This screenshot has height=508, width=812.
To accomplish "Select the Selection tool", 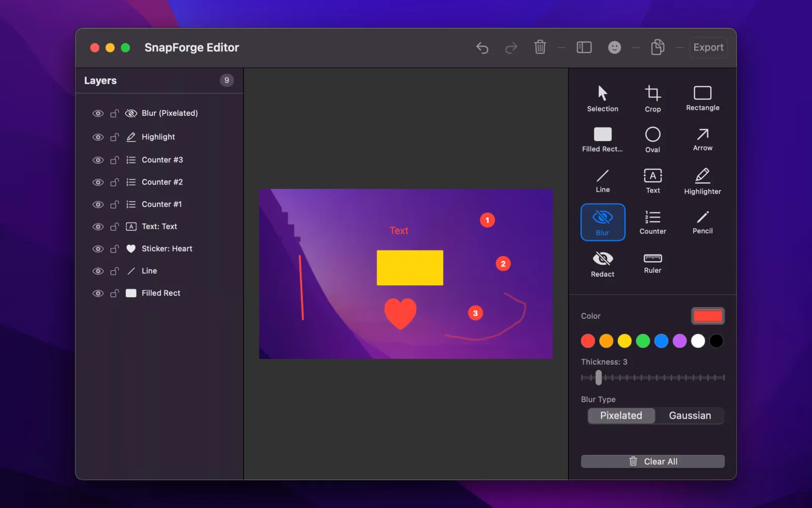I will [602, 99].
